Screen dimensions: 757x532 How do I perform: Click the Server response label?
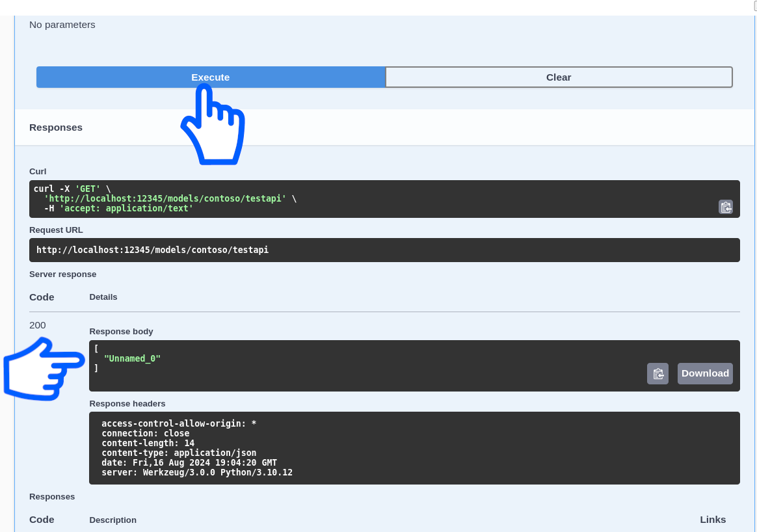[x=62, y=274]
